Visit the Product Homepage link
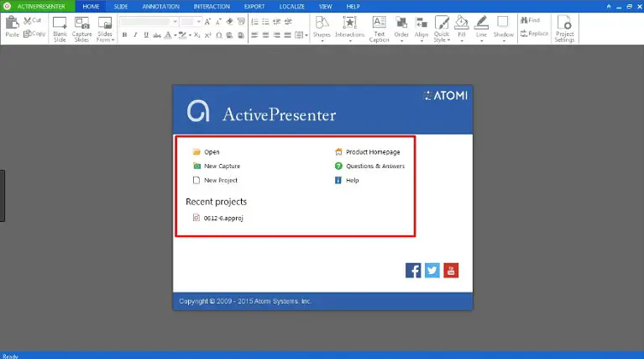Screen dimensions: 644x359 [x=367, y=152]
